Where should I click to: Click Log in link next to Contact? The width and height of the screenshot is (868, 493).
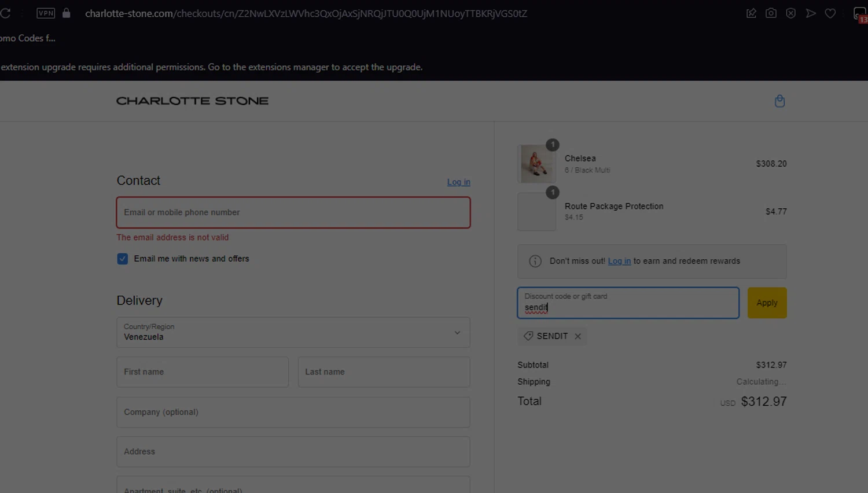[458, 182]
